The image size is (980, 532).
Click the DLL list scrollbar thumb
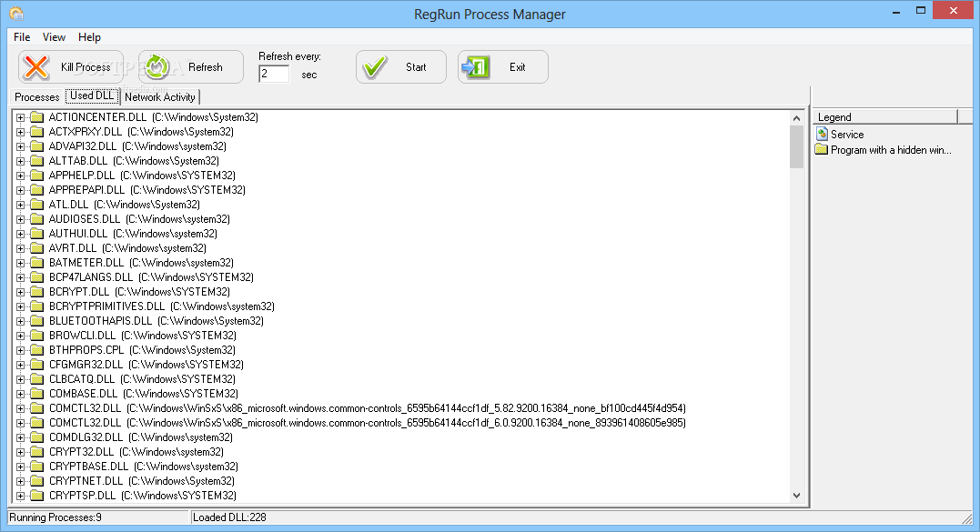pyautogui.click(x=796, y=146)
